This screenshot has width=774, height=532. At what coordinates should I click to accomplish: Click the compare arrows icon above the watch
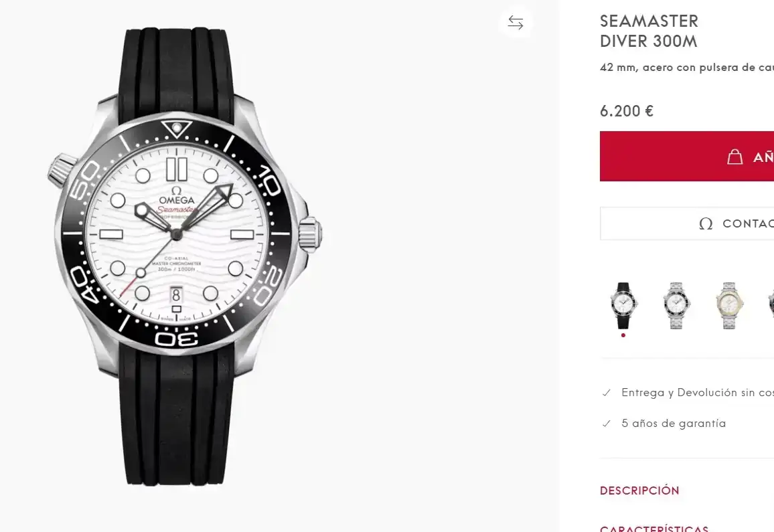coord(516,23)
